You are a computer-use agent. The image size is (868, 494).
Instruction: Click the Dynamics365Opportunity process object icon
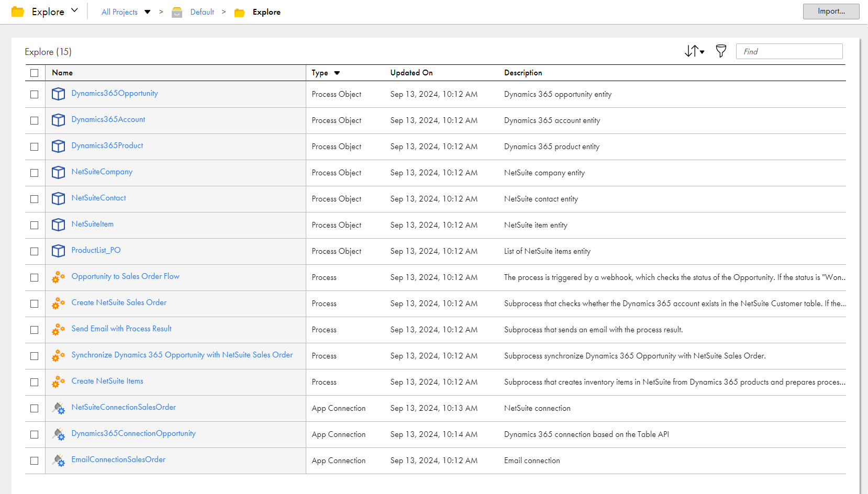click(x=58, y=94)
